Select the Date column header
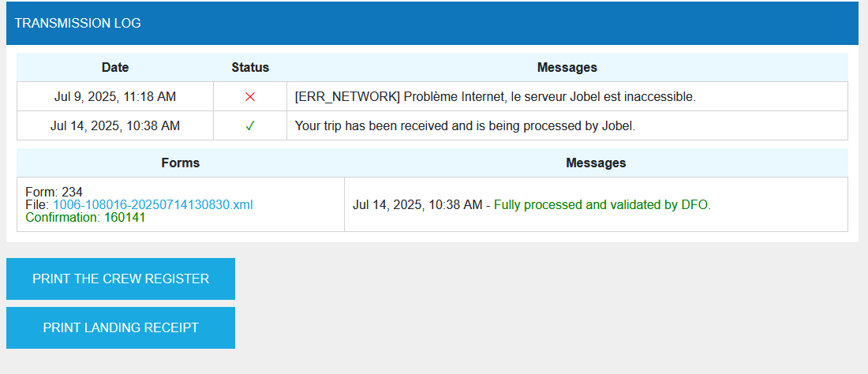The image size is (868, 374). point(115,68)
